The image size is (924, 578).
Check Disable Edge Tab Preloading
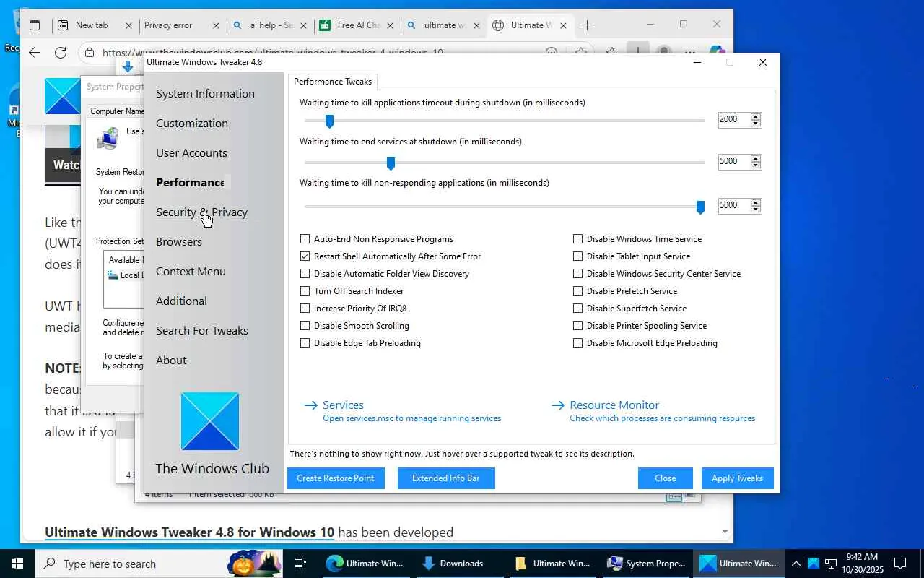coord(305,343)
